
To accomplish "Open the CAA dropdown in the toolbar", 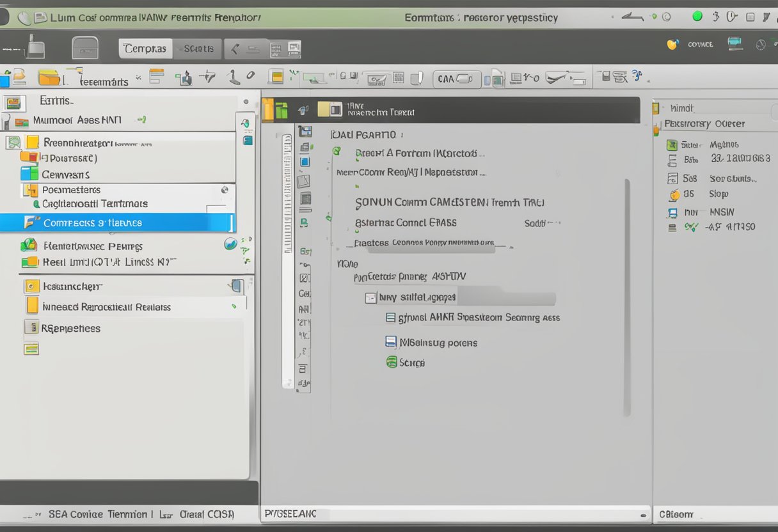I will click(456, 79).
